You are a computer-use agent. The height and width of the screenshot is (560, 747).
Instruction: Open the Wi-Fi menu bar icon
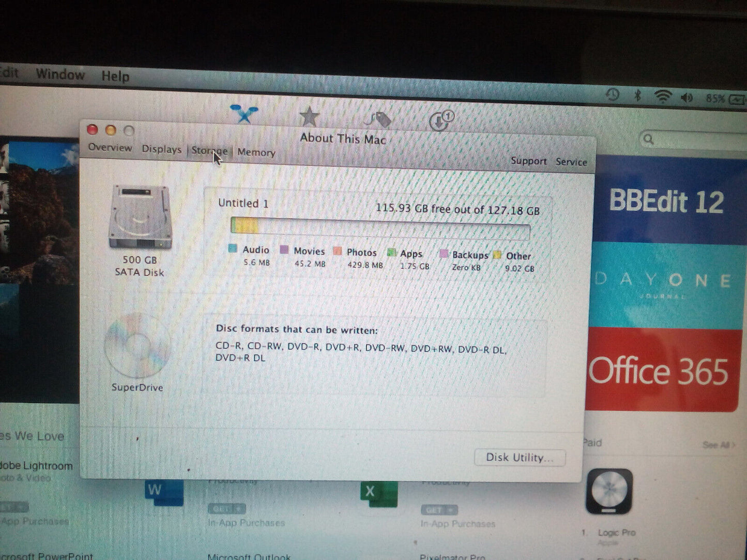663,97
